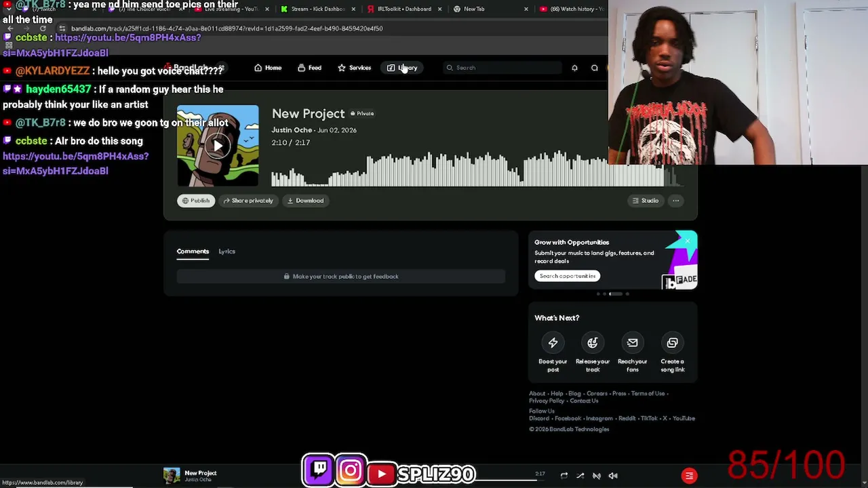Open the YouTube footer link
Image resolution: width=868 pixels, height=488 pixels.
click(684, 419)
